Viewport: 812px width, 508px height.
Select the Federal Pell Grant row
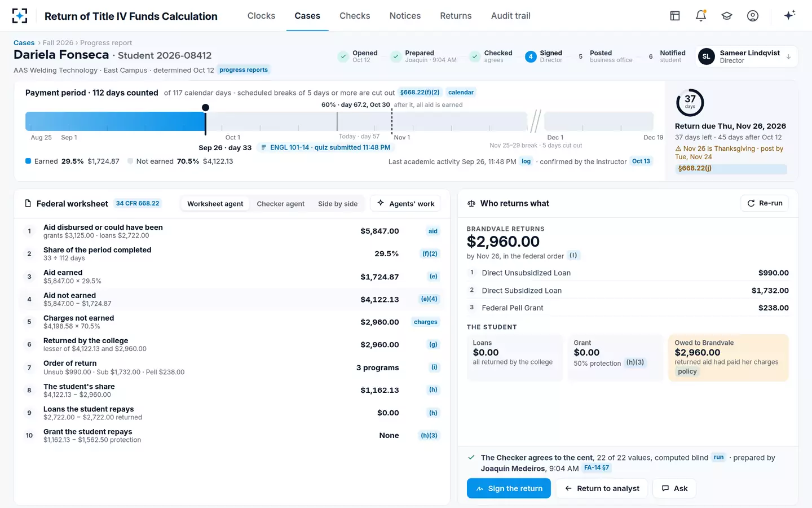tap(628, 308)
